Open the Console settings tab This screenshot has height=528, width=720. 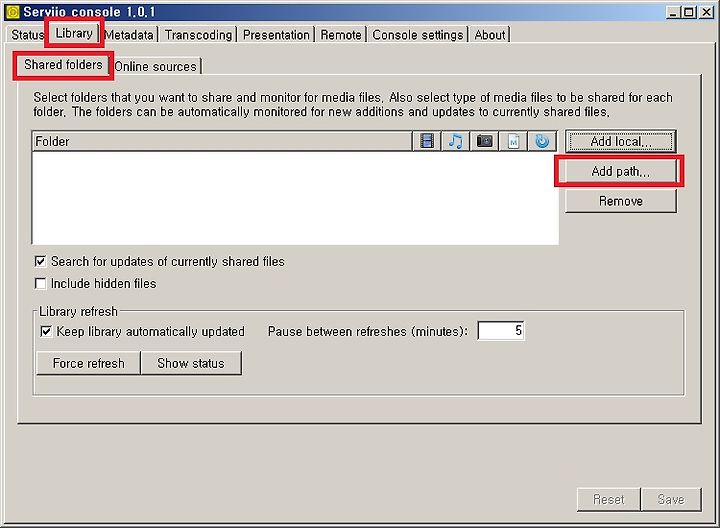[x=417, y=35]
